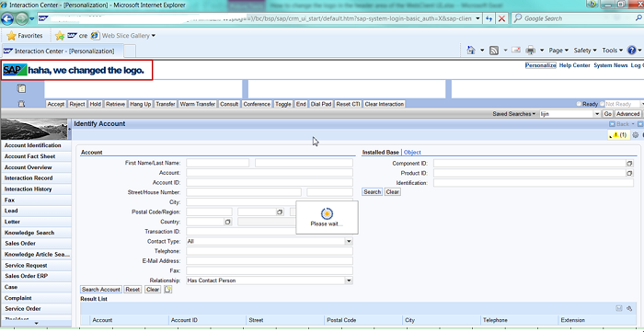
Task: Click the Warm Transfer button
Action: coord(197,104)
